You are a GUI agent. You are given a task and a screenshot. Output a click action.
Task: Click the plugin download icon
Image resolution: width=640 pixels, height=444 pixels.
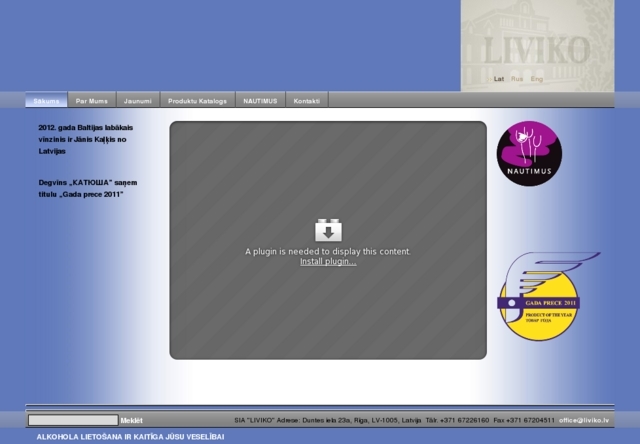[x=328, y=230]
